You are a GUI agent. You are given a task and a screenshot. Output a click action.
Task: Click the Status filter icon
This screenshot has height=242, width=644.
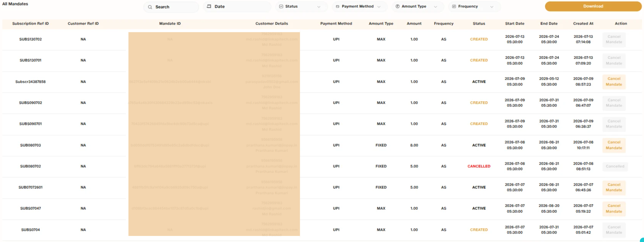pos(281,6)
